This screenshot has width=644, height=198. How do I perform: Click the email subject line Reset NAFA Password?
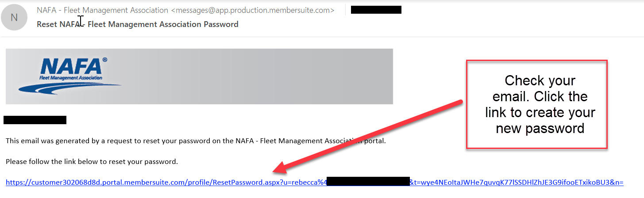(x=137, y=24)
